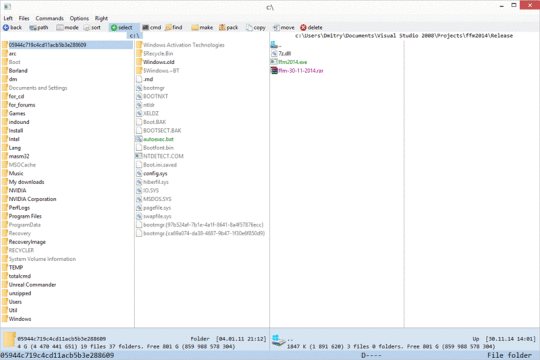
Task: Click the right panel path header
Action: coord(404,35)
